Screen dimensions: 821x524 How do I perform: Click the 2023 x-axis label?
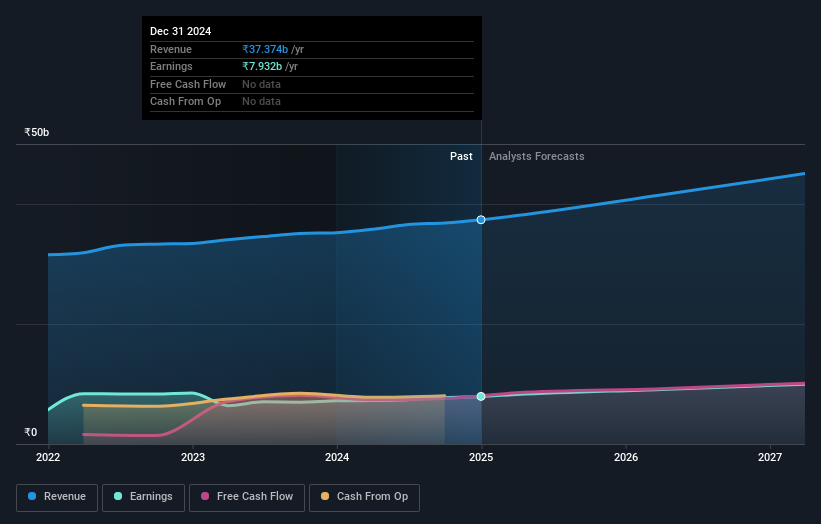tap(193, 458)
